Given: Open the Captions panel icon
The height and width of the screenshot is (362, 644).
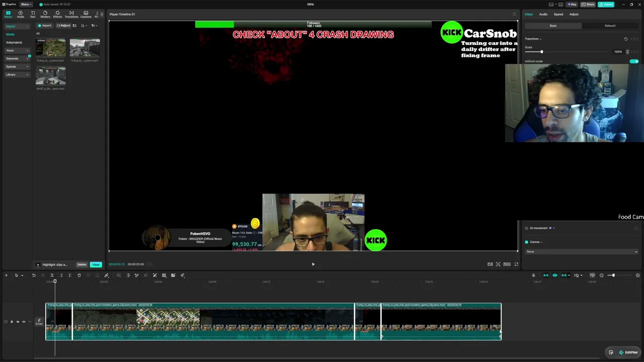Looking at the screenshot, I should click(86, 14).
